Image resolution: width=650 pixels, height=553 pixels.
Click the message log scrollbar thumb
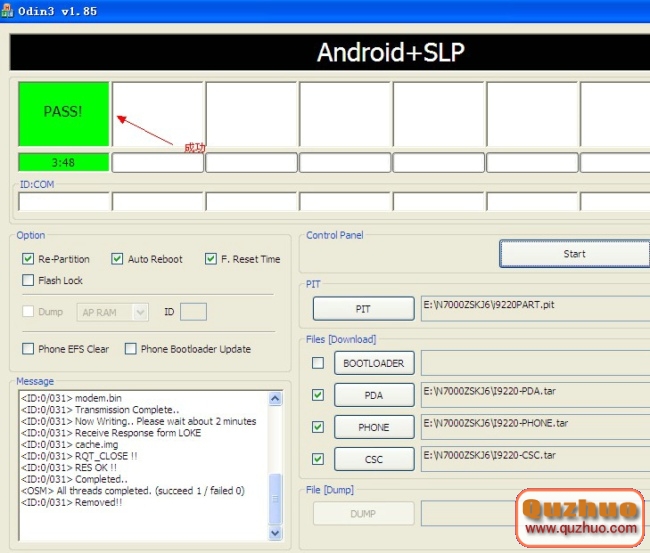275,499
